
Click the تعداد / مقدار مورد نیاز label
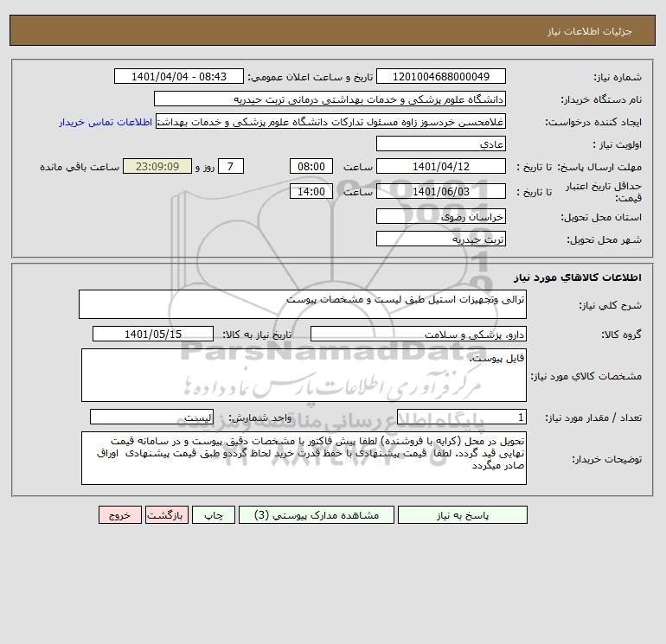pyautogui.click(x=593, y=418)
